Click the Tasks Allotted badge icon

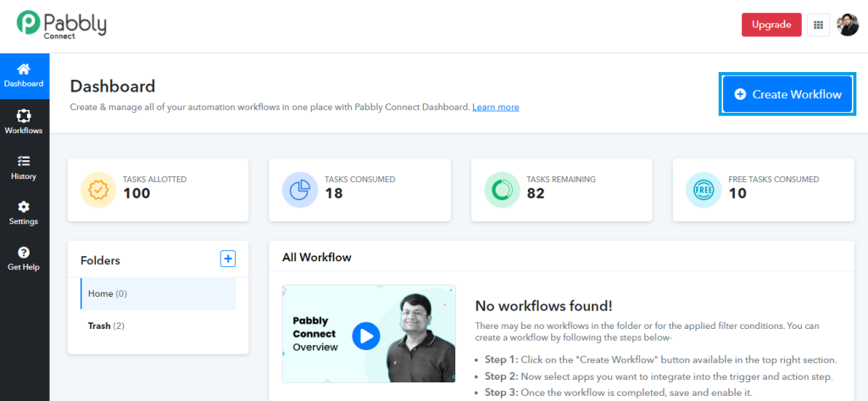point(98,190)
